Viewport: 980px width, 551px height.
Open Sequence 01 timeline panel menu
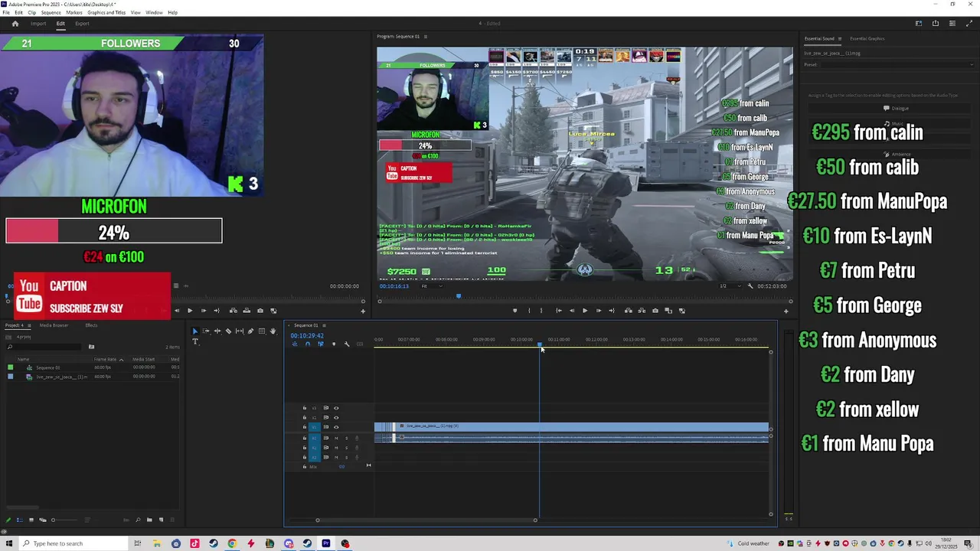click(x=324, y=325)
